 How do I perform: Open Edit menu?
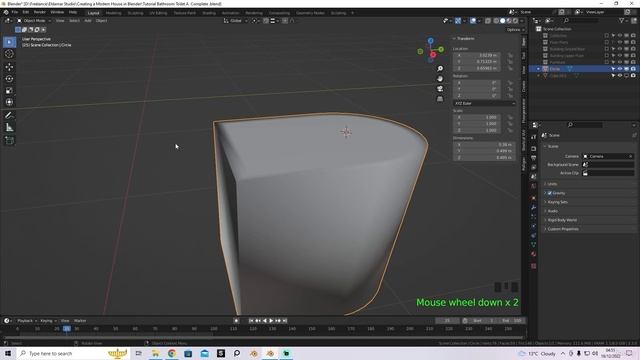[26, 12]
